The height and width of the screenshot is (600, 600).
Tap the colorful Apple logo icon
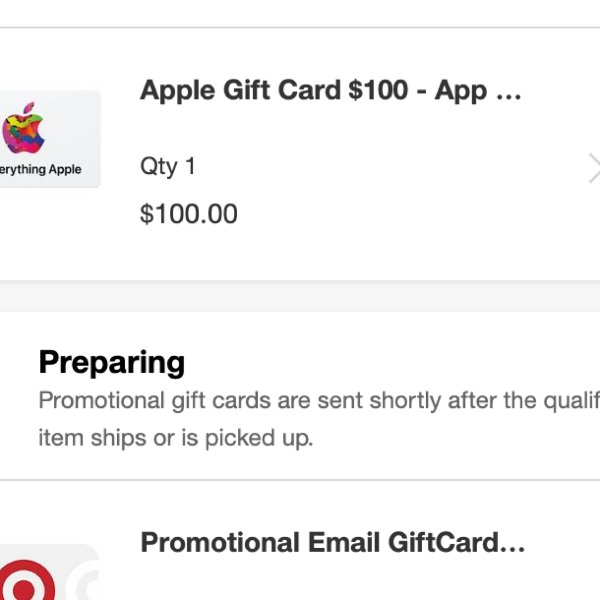(x=23, y=128)
